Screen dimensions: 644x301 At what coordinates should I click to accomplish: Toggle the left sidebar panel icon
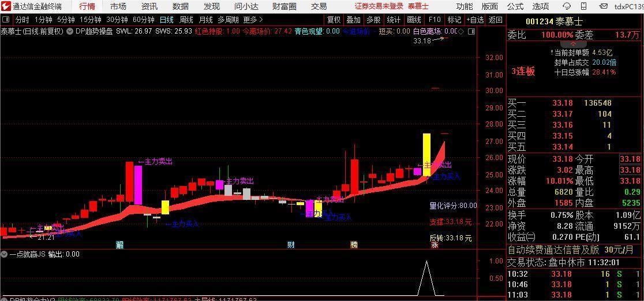[x=5, y=20]
